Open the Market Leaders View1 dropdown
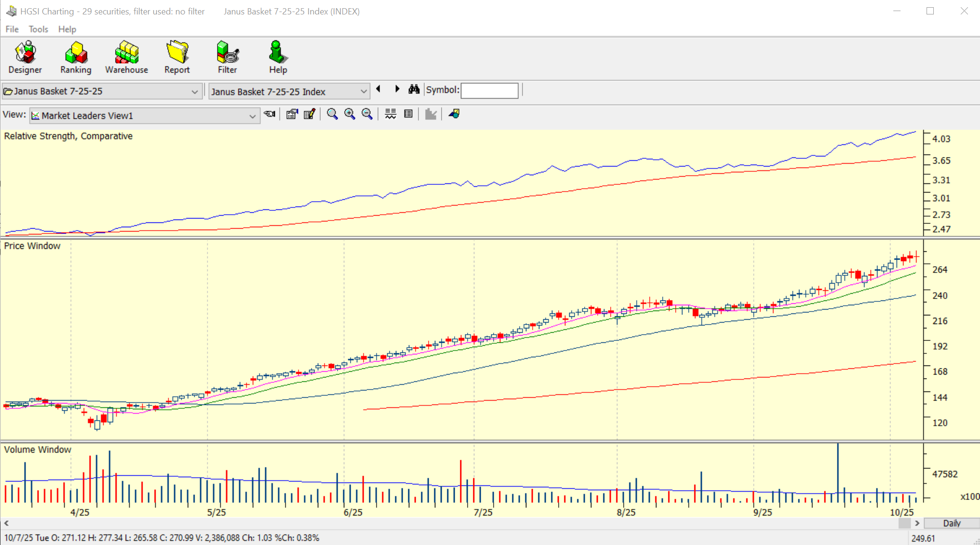The image size is (980, 545). tap(252, 116)
